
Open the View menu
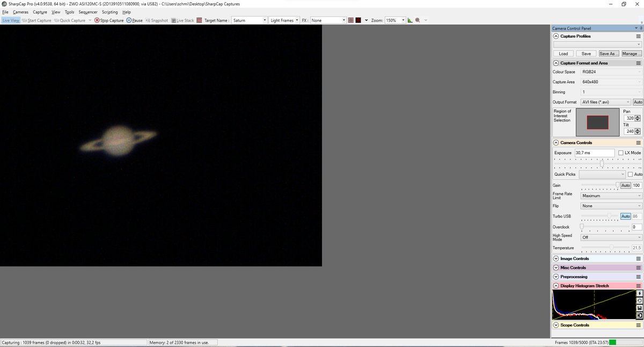click(x=56, y=12)
